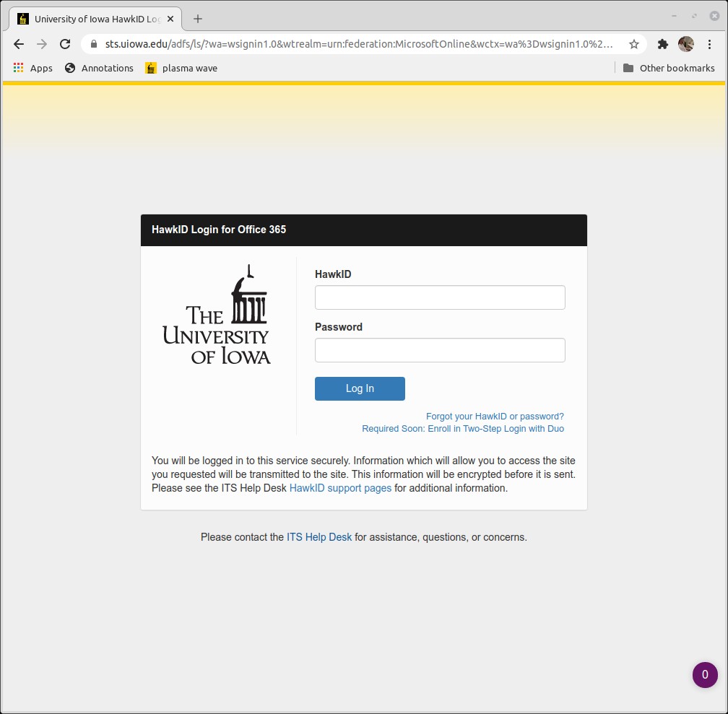Minimize the browser window
Viewport: 728px width, 714px height.
[674, 17]
